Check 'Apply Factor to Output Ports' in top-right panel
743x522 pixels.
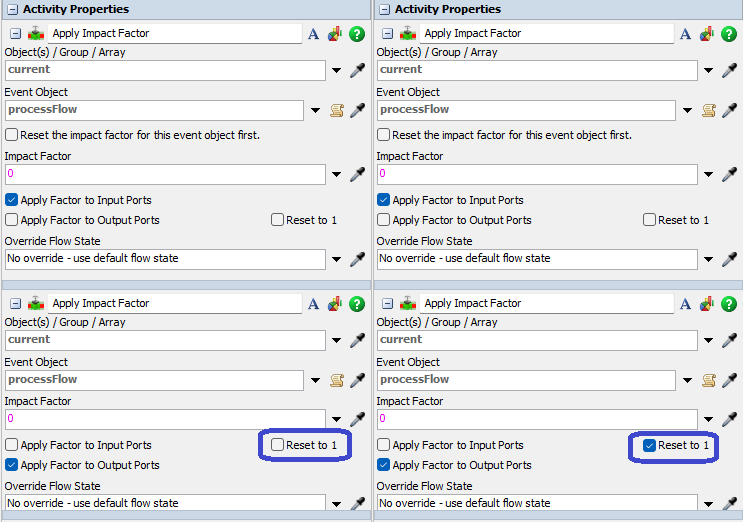coord(384,220)
